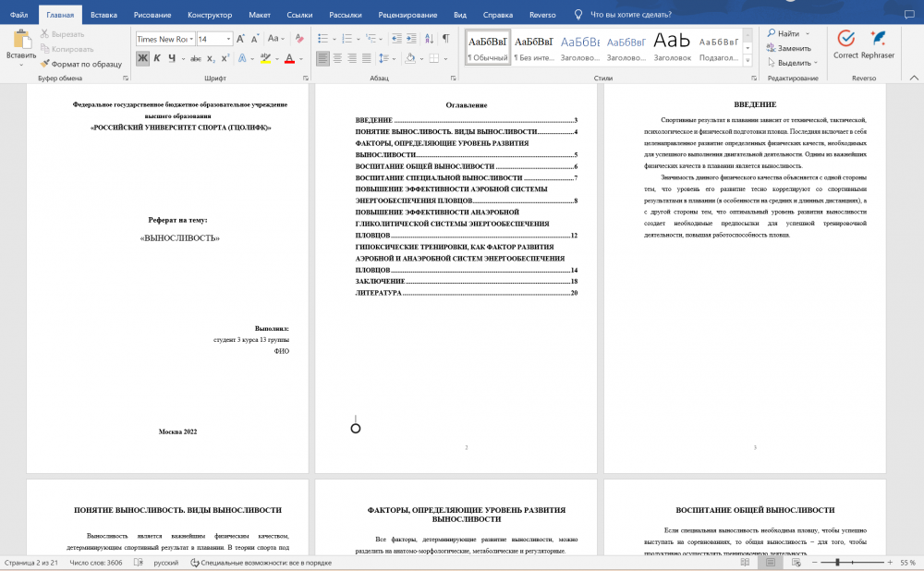Increase font size with the large A icon
Image resolution: width=924 pixels, height=571 pixels.
(240, 39)
